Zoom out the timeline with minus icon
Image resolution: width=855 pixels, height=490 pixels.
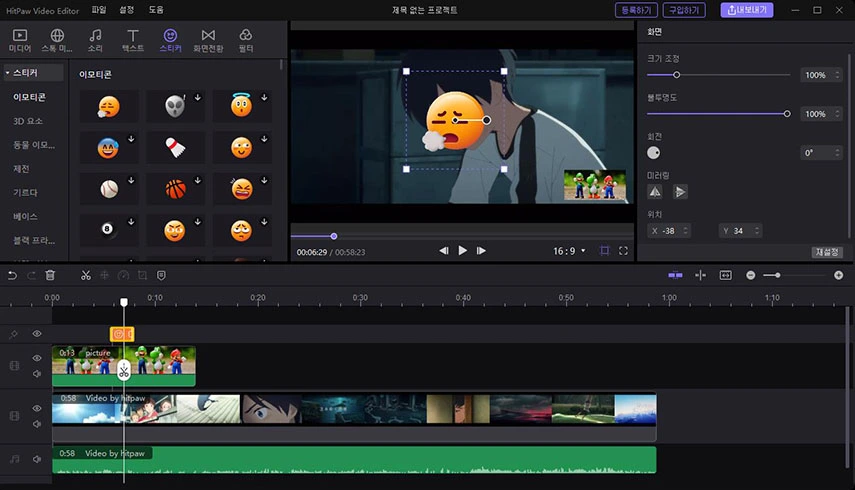751,275
